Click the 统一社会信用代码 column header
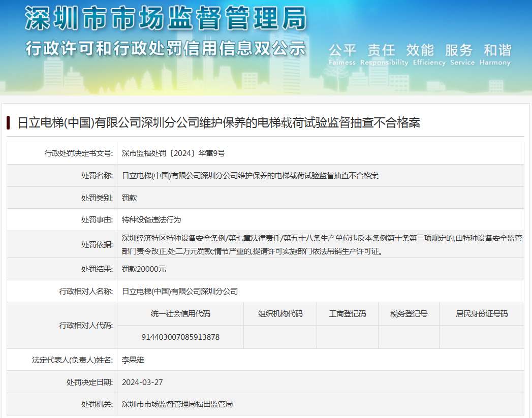This screenshot has width=532, height=418. click(x=180, y=314)
